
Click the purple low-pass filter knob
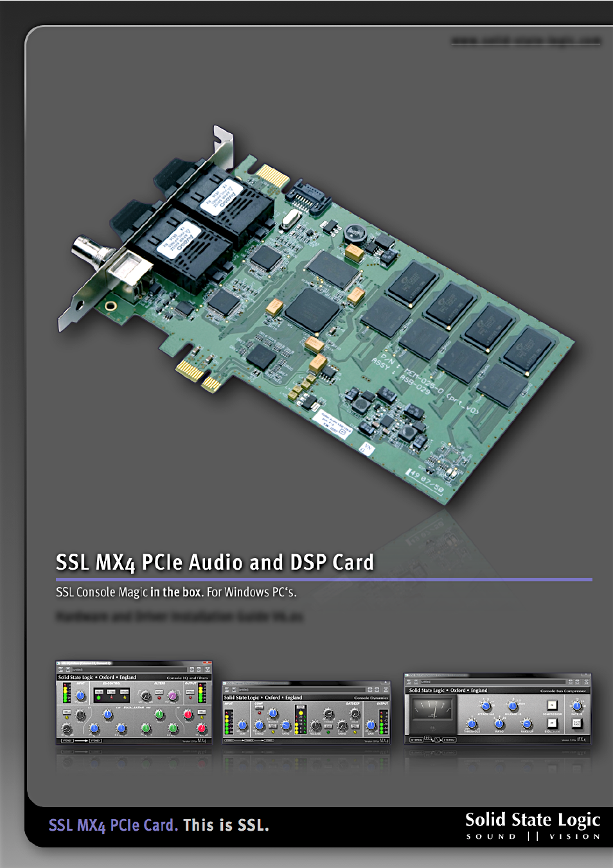click(173, 696)
